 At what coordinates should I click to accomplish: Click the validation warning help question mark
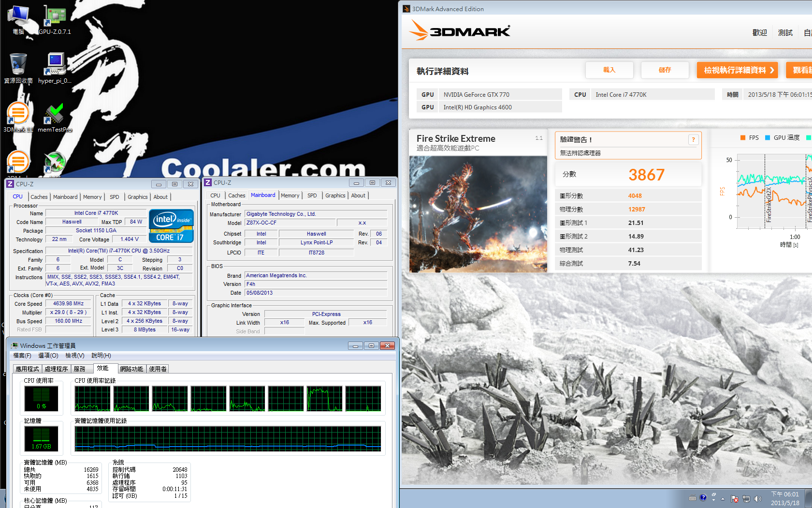coord(693,140)
